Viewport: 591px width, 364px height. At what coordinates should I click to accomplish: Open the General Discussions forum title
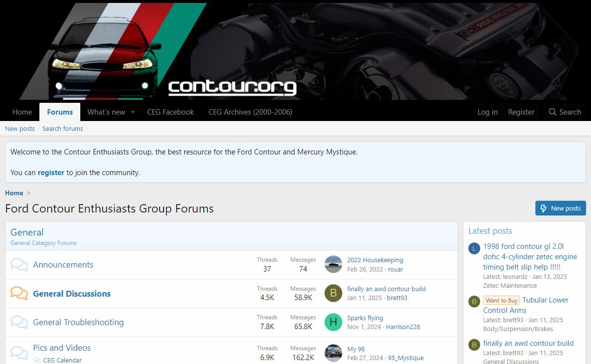[x=72, y=294]
